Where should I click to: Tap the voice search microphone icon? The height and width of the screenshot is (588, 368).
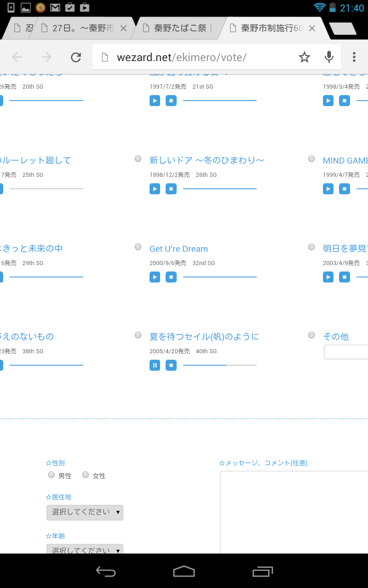(x=329, y=57)
